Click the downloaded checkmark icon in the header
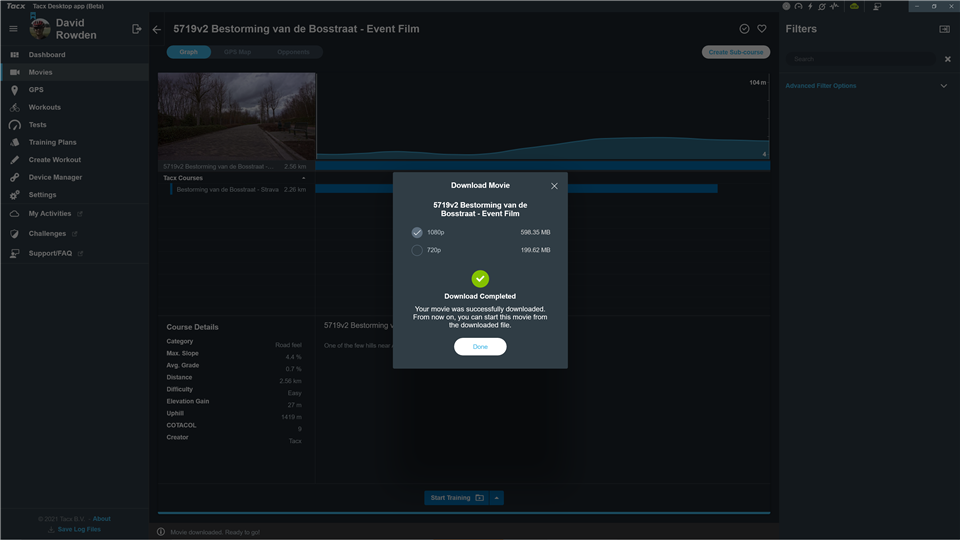960x540 pixels. tap(744, 29)
